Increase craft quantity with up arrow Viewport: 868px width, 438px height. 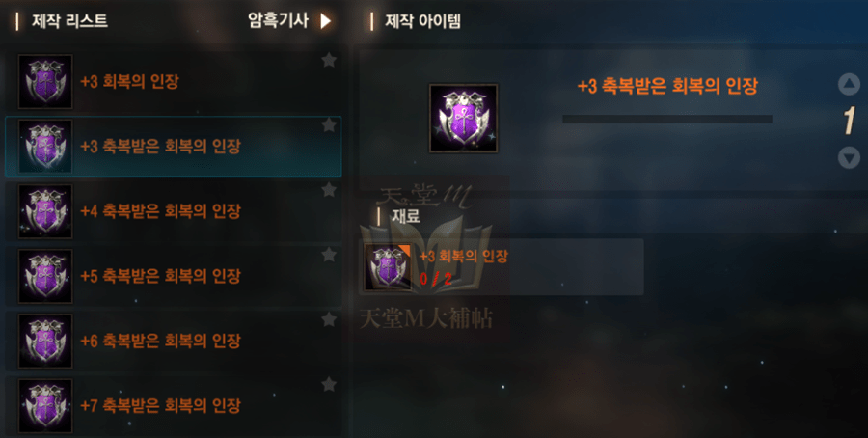849,85
